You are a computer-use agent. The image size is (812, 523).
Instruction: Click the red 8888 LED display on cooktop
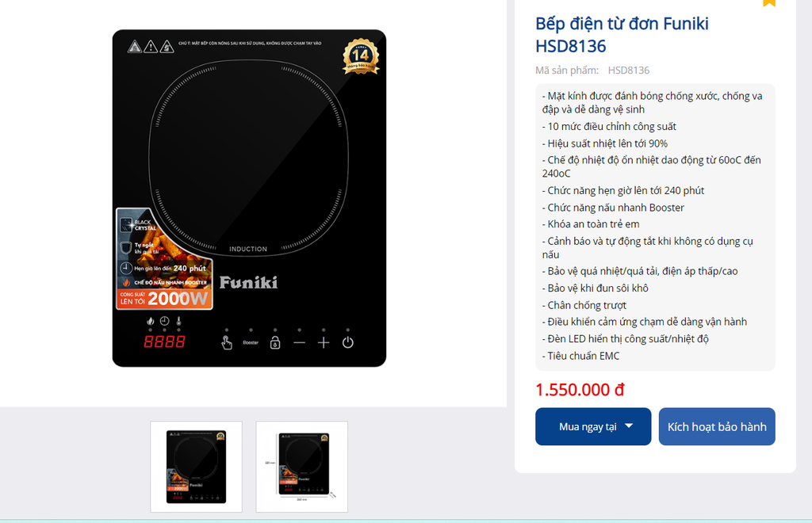tap(164, 342)
